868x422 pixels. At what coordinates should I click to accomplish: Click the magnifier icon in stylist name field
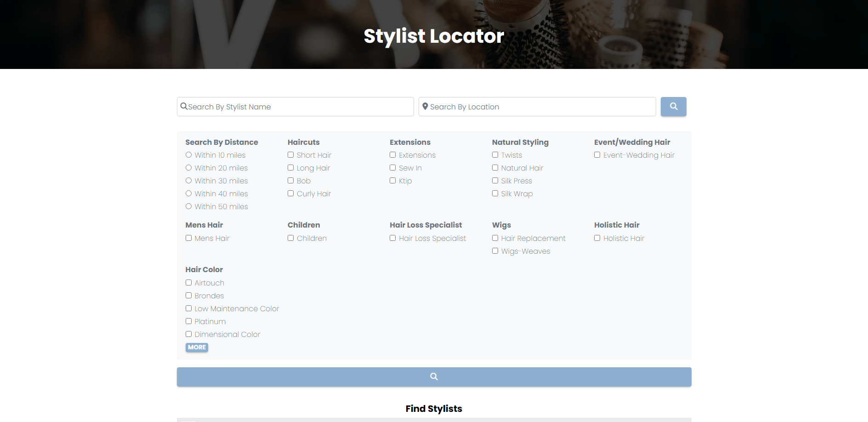click(x=184, y=107)
